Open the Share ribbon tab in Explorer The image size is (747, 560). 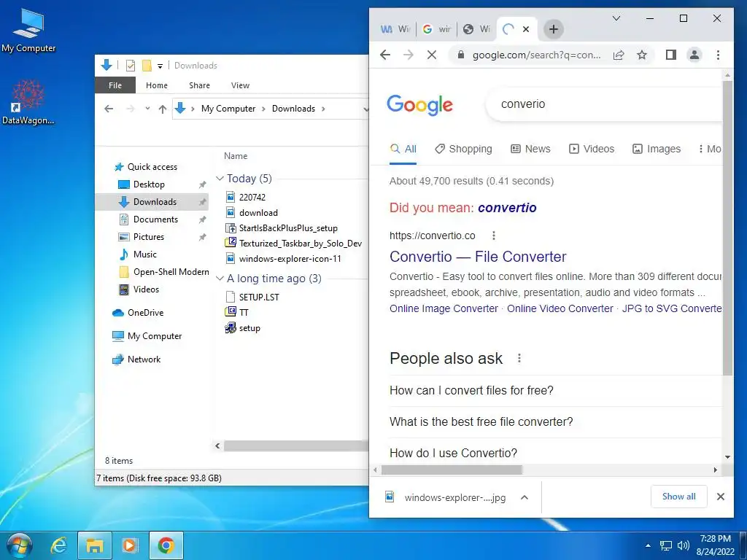coord(199,85)
